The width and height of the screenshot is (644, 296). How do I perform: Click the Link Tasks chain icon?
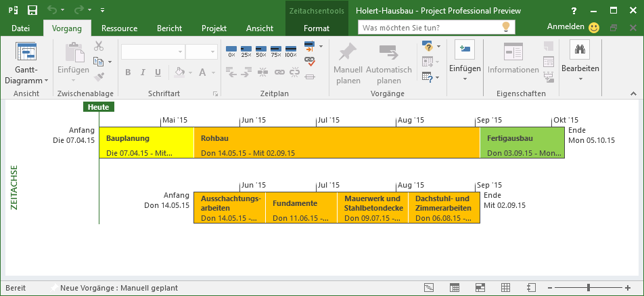[279, 72]
